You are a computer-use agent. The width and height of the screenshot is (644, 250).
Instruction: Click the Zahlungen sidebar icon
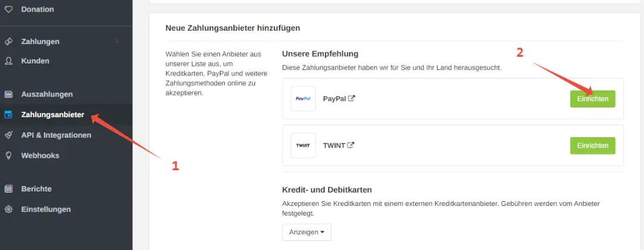(8, 42)
